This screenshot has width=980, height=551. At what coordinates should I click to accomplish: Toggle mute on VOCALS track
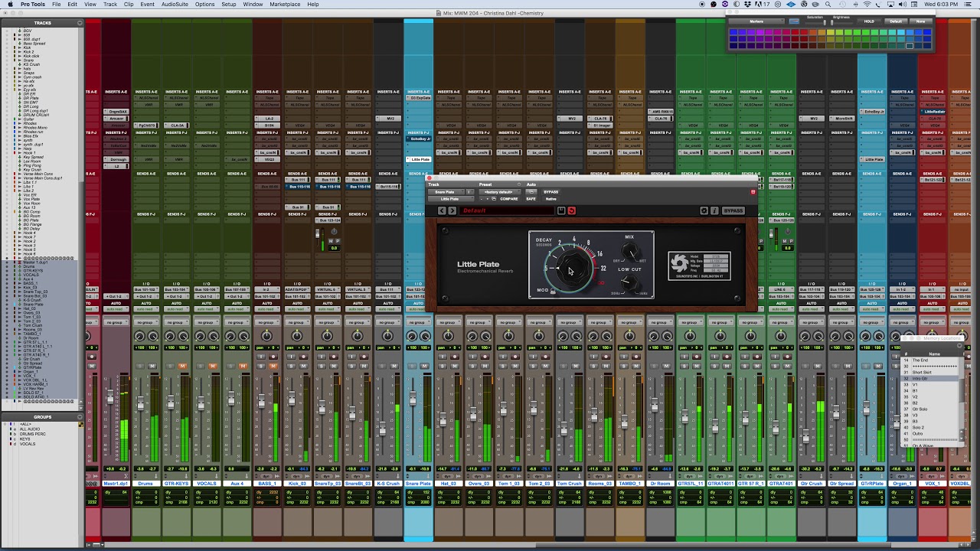coord(213,366)
